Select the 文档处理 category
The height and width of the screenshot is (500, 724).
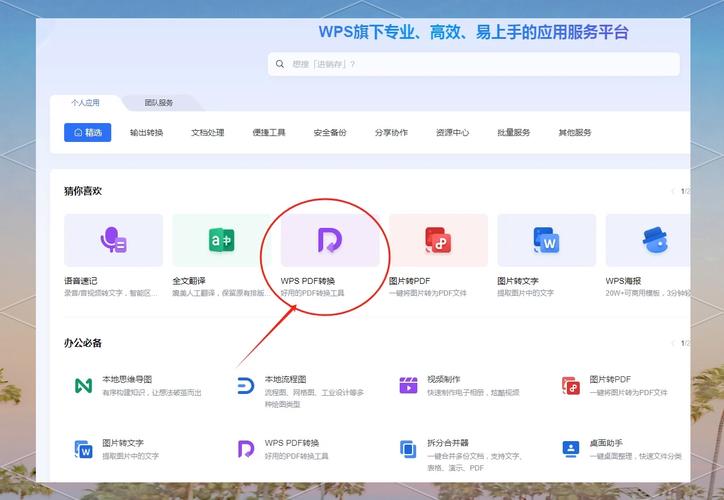(x=208, y=133)
